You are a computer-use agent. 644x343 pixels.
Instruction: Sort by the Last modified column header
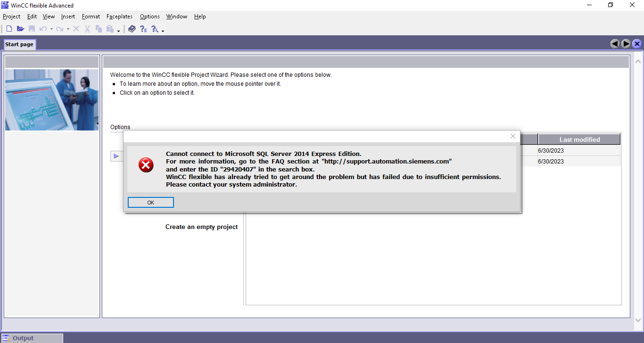579,139
